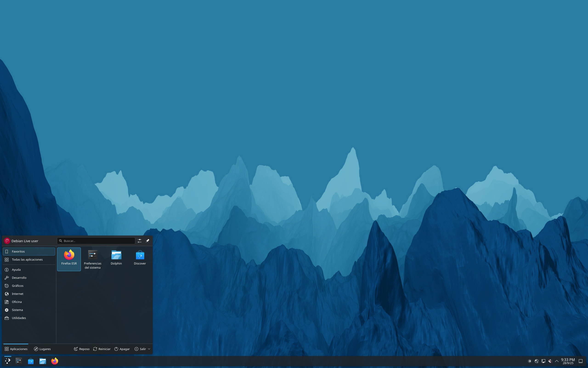The height and width of the screenshot is (368, 588).
Task: Open Dolphin from the taskbar
Action: pos(42,361)
